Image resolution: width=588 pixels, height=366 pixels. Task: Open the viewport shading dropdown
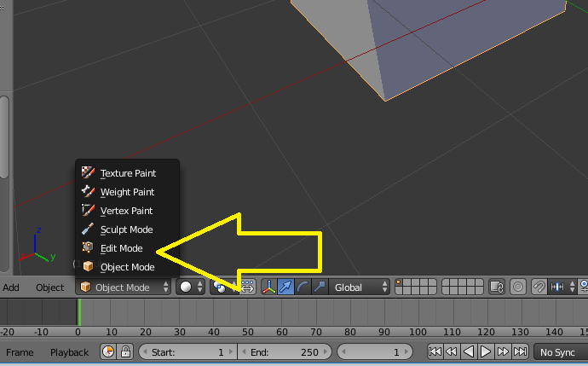point(190,288)
